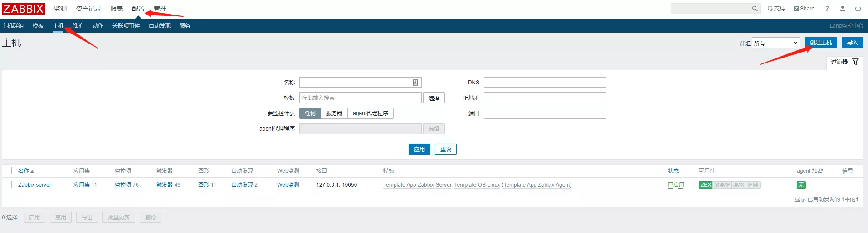This screenshot has height=233, width=868.
Task: Click the search magnifier icon
Action: pyautogui.click(x=755, y=9)
